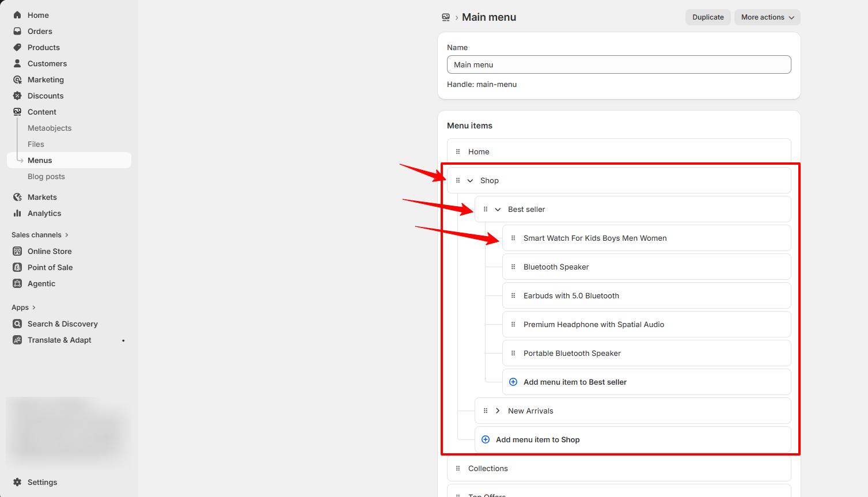Click the Content icon in sidebar
Viewport: 868px width, 497px height.
tap(17, 112)
